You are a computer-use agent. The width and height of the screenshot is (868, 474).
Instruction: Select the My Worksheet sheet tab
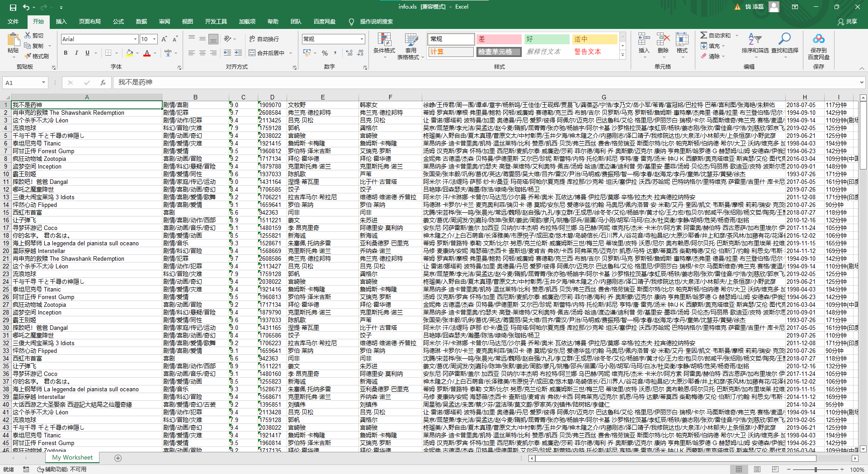[72, 458]
